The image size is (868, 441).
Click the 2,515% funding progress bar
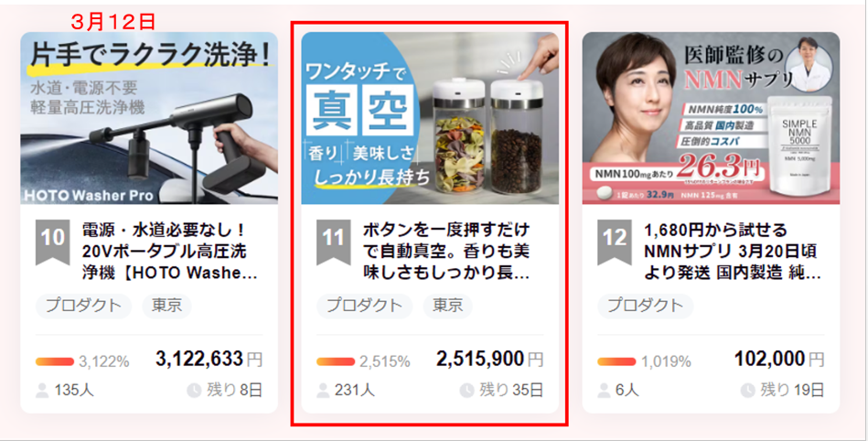(x=336, y=361)
